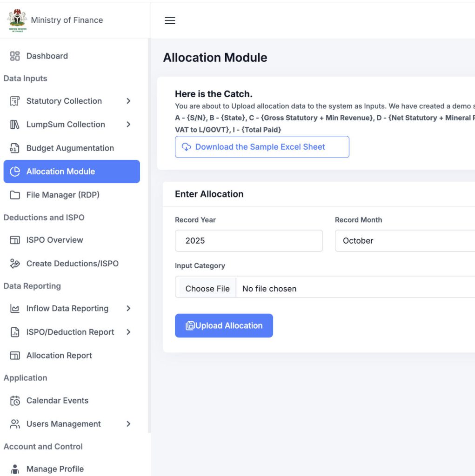Expand the Statutory Collection submenu
Viewport: 475px width, 476px height.
point(128,101)
